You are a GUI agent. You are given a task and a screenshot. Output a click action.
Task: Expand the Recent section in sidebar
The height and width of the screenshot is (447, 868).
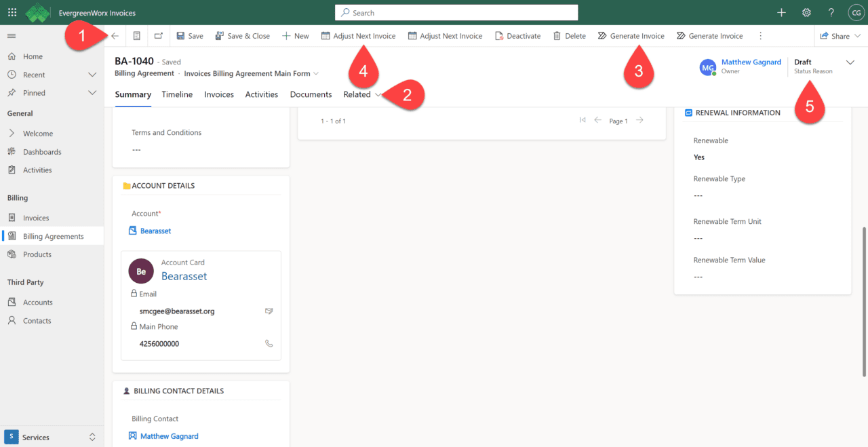click(93, 75)
